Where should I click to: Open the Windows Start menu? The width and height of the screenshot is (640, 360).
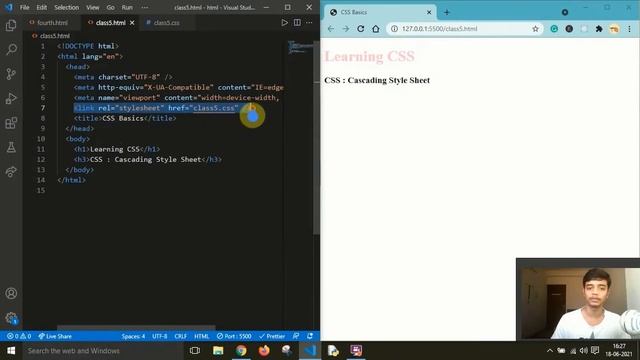click(11, 351)
